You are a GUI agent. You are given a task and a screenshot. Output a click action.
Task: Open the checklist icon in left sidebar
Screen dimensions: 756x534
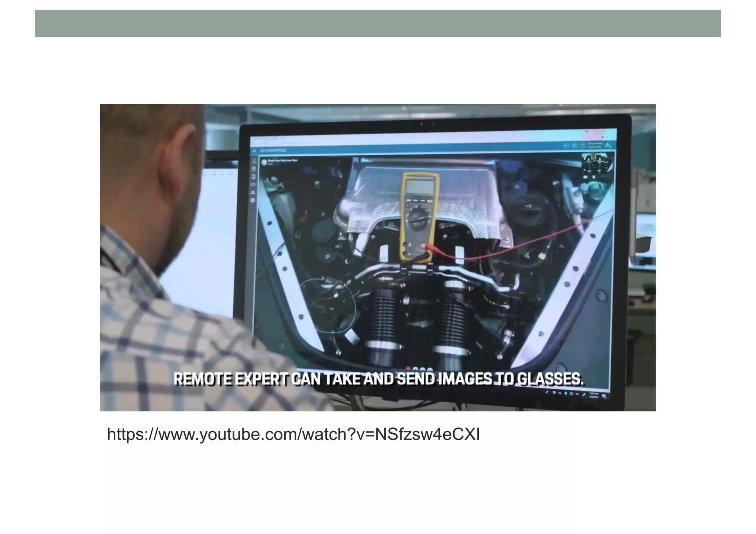(254, 169)
